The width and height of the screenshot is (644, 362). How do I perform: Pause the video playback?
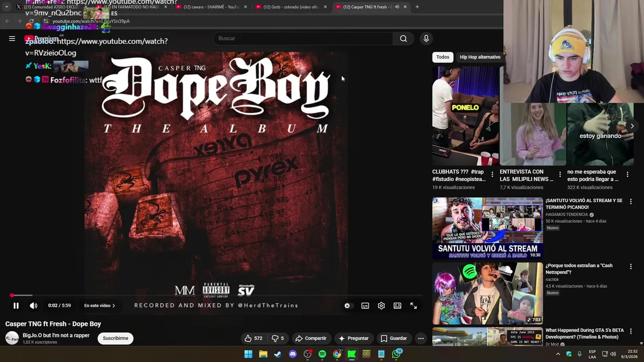16,306
